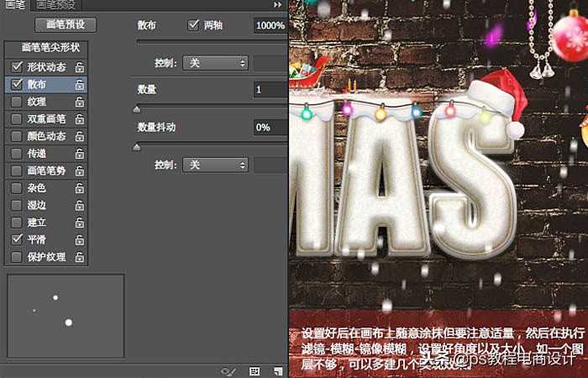Open the 控制 dropdown under 散布
588x378 pixels.
pyautogui.click(x=215, y=63)
